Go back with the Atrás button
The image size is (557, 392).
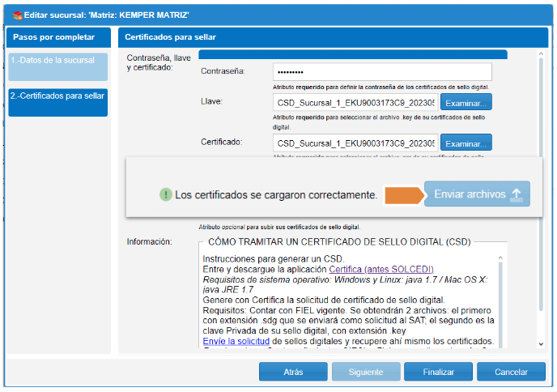(293, 373)
